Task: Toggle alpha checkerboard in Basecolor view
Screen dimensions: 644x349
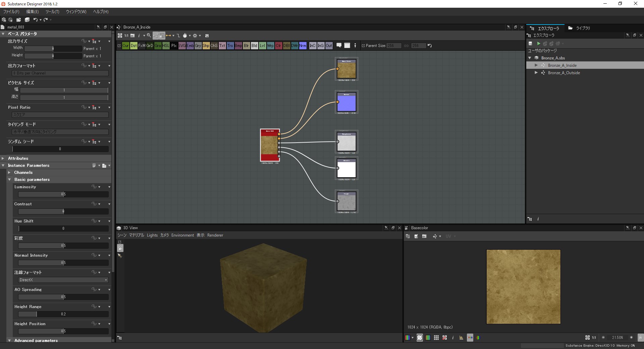Action: click(420, 338)
